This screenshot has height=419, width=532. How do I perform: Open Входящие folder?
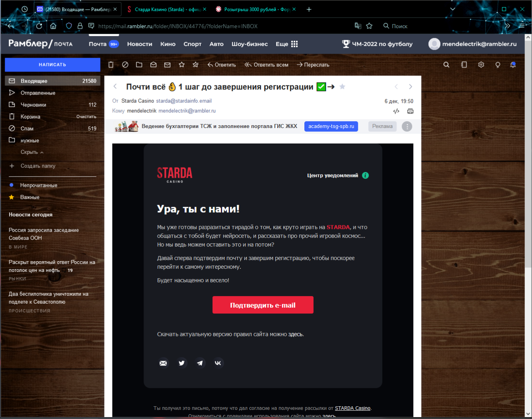click(x=52, y=81)
